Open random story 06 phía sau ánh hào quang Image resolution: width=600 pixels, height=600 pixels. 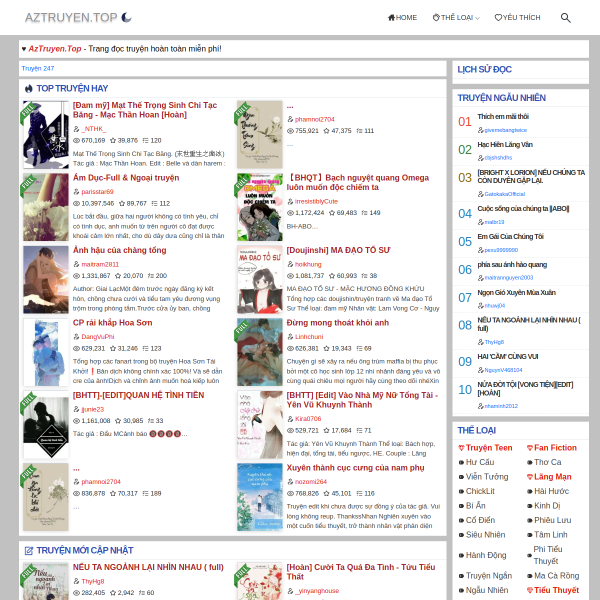[512, 265]
